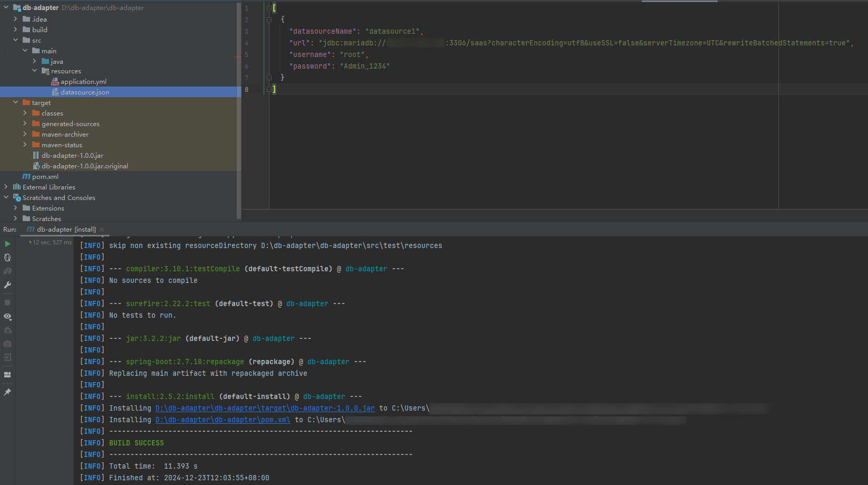Close the db-adapter [install] run tab

click(x=102, y=230)
